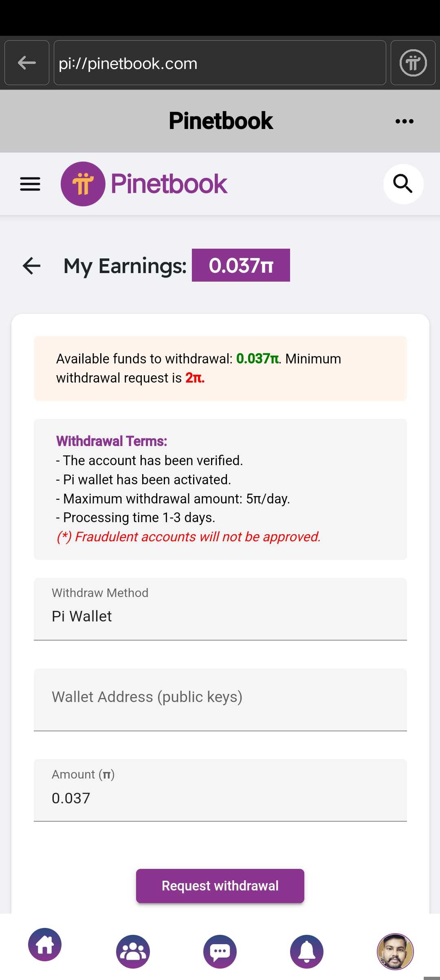440x980 pixels.
Task: Expand the Withdraw Method dropdown
Action: (220, 609)
